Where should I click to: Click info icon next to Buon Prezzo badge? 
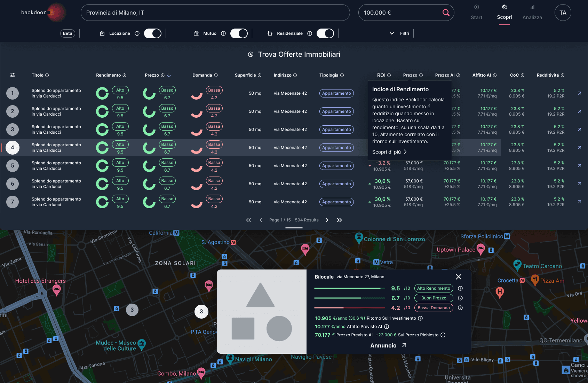tap(460, 298)
